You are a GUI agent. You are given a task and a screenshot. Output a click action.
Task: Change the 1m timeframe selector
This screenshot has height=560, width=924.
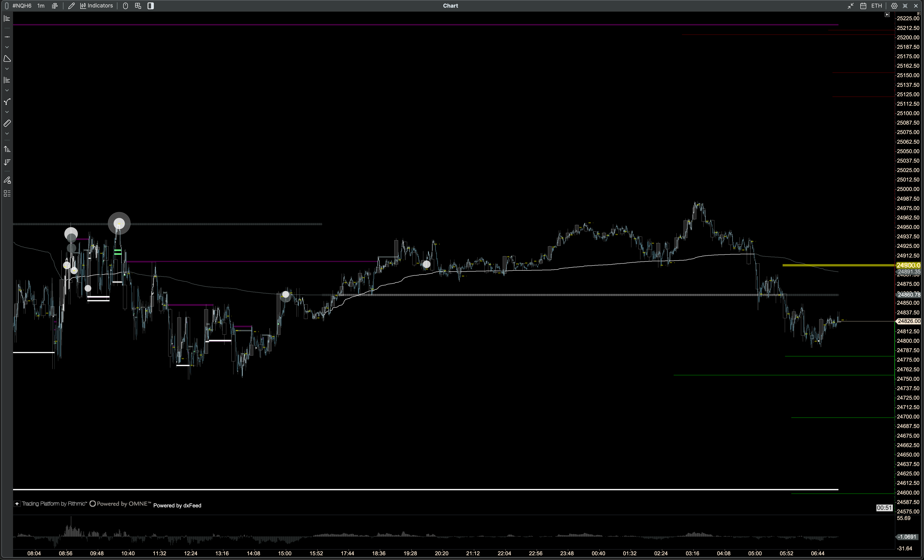point(41,6)
